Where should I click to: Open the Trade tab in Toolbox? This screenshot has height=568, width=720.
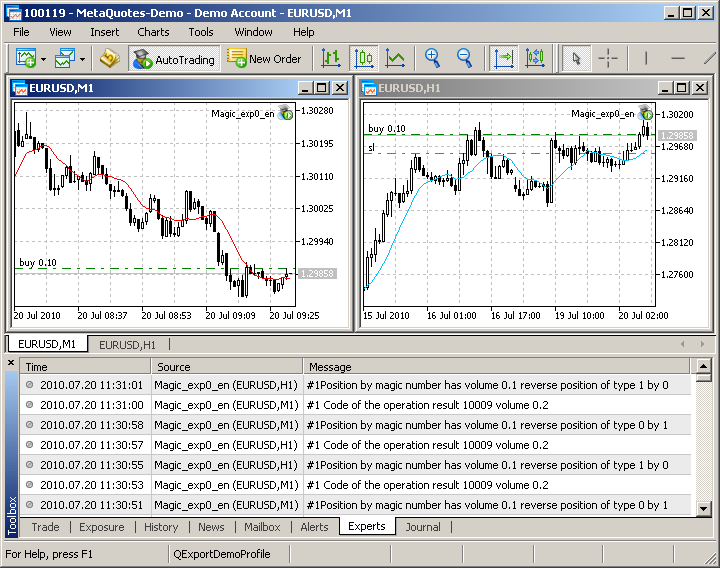point(45,527)
